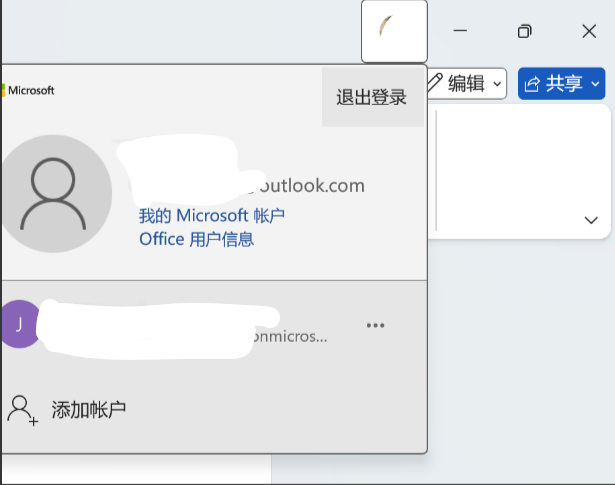Open Office 用户信息 link
The height and width of the screenshot is (485, 615).
(x=197, y=239)
